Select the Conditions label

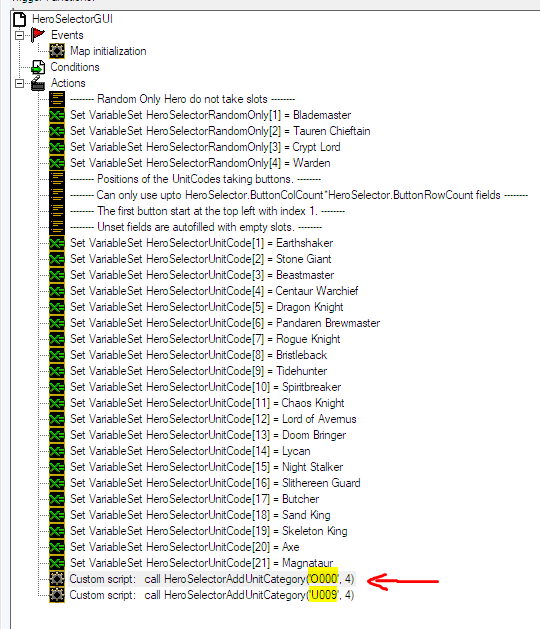pos(75,67)
